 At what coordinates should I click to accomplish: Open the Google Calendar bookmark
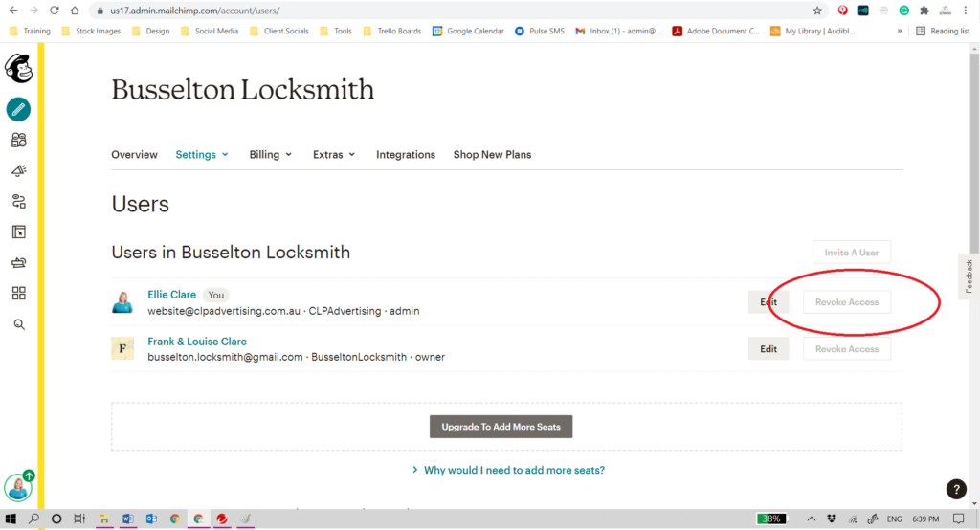(468, 31)
